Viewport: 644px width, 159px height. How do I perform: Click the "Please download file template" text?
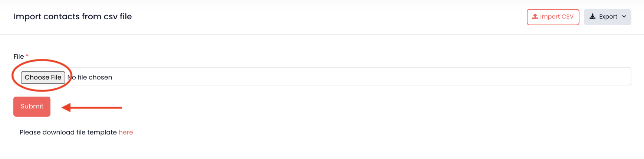(x=68, y=132)
